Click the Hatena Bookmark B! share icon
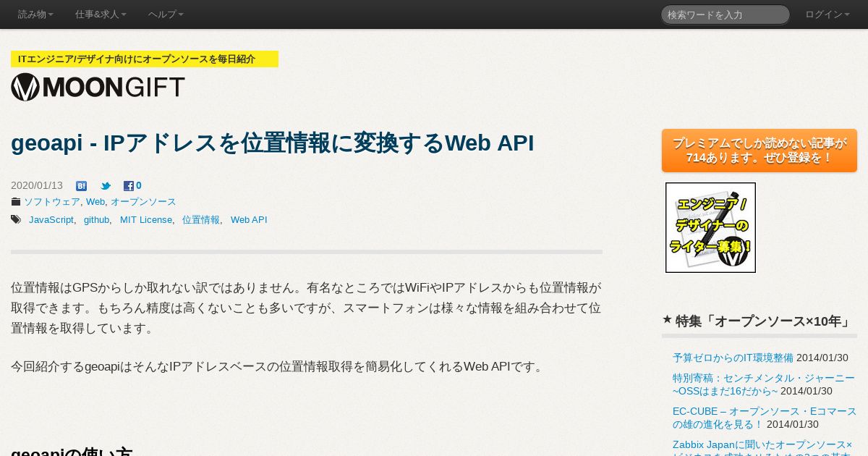Screen dimensions: 868x456 [81, 186]
